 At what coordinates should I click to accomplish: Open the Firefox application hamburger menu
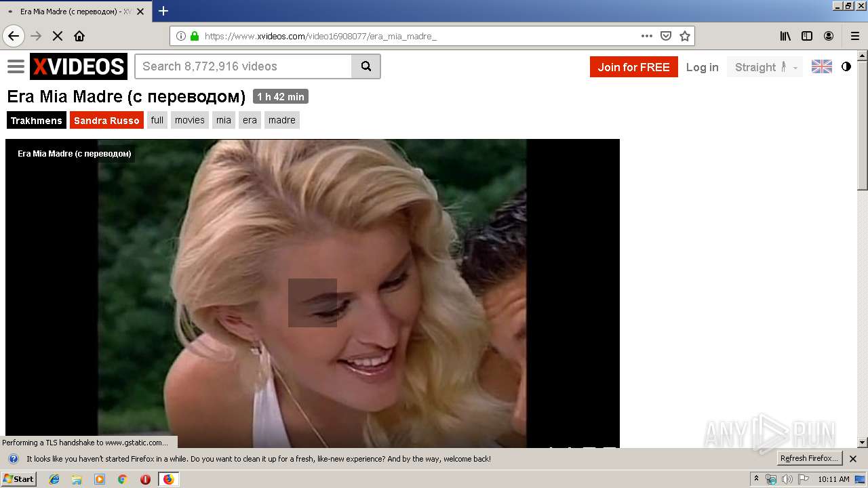pos(854,36)
